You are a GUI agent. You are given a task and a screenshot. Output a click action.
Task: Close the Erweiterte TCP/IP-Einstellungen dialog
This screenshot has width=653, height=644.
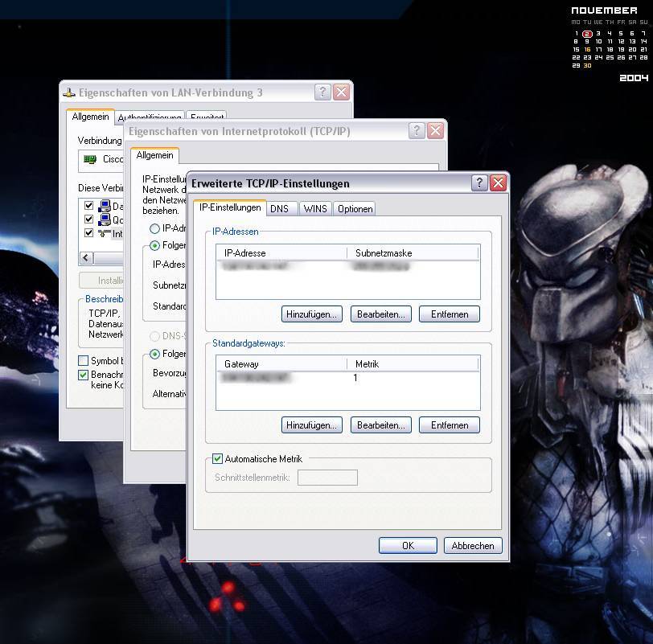(498, 183)
